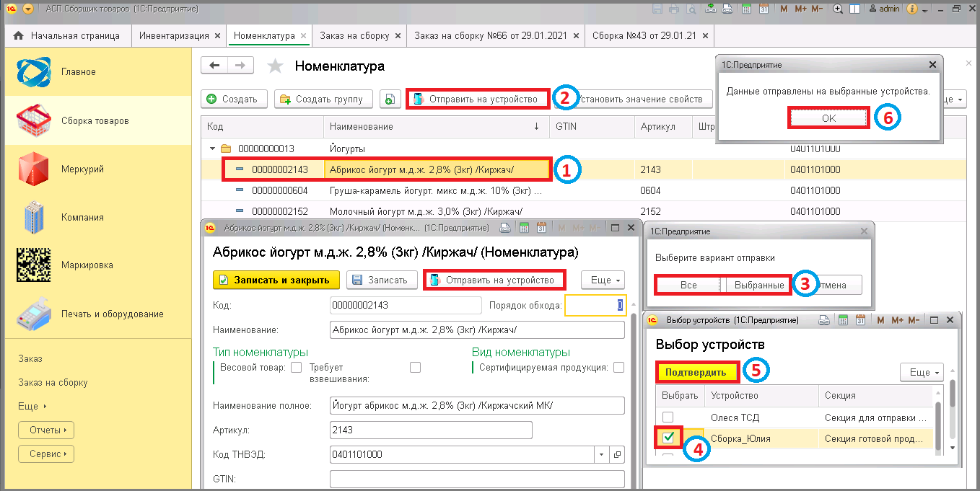The height and width of the screenshot is (491, 980).
Task: Click the zoom magnifier icon in the title bar
Action: 838,9
